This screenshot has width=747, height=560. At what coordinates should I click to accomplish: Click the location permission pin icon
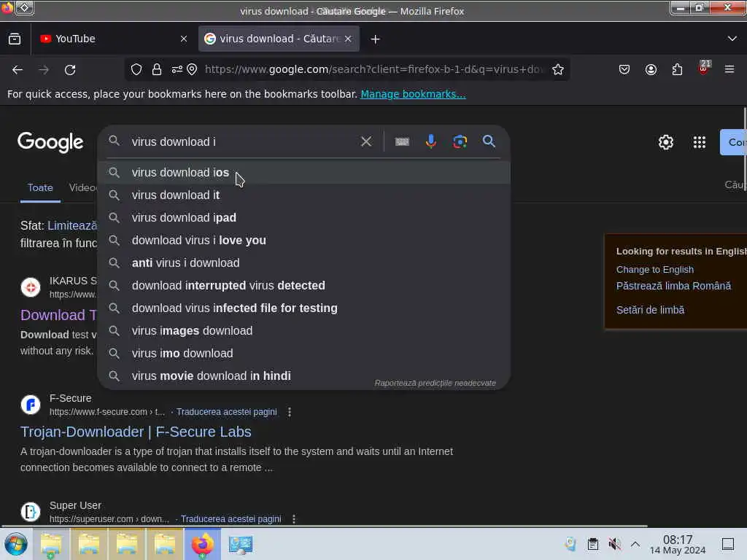[192, 69]
